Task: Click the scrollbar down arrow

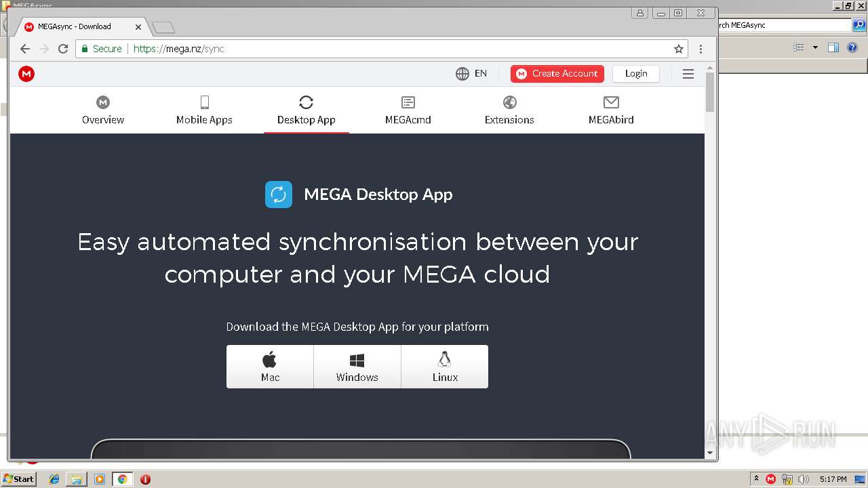Action: [710, 453]
